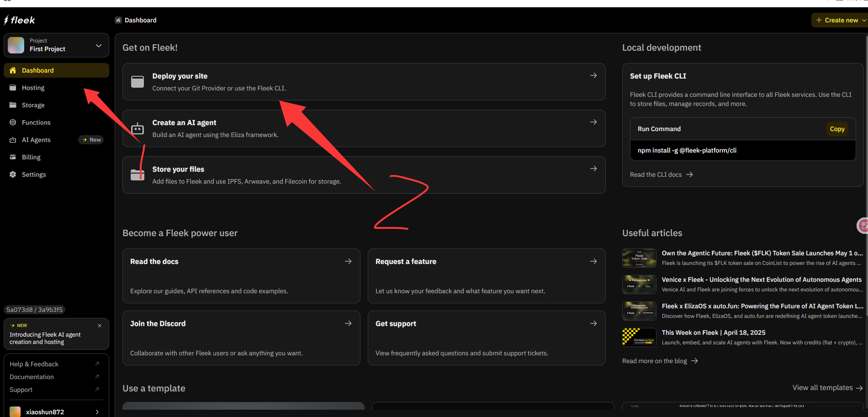Dismiss the Fleek AI agent announcement
Viewport: 868px width, 417px height.
pos(100,326)
